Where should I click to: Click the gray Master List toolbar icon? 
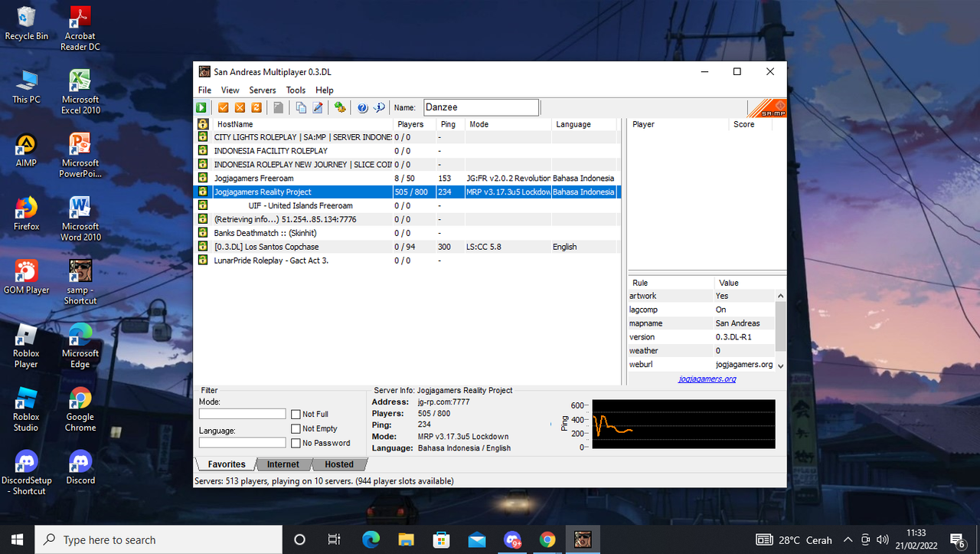coord(279,108)
